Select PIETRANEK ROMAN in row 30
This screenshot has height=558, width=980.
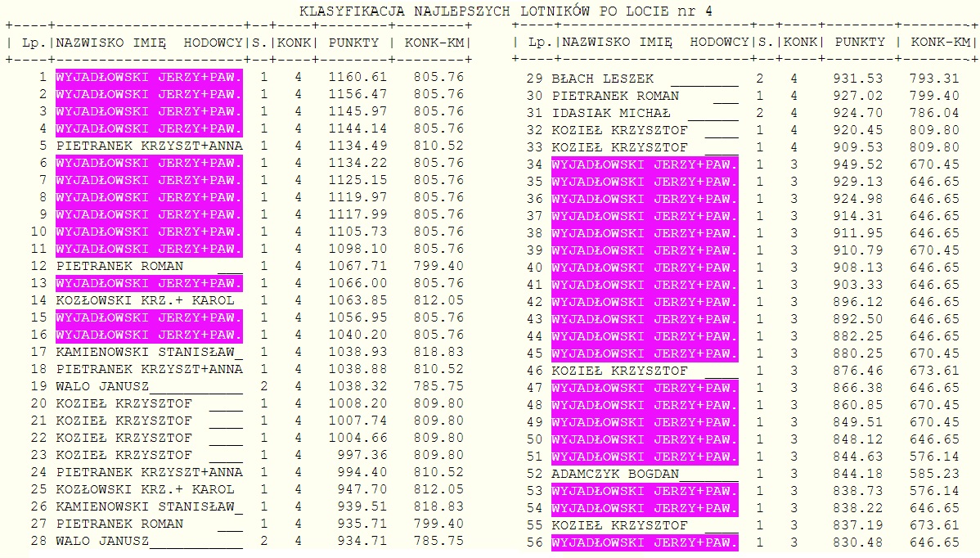[x=615, y=96]
